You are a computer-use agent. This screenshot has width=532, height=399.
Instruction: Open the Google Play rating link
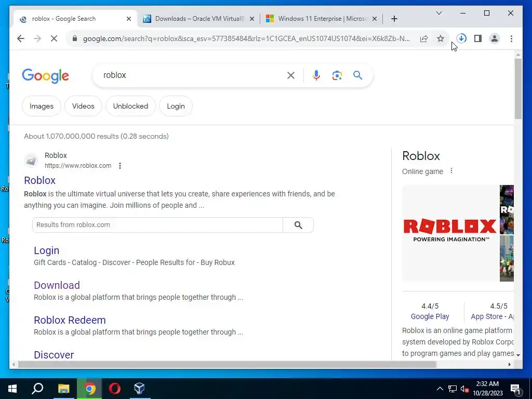[x=430, y=316]
